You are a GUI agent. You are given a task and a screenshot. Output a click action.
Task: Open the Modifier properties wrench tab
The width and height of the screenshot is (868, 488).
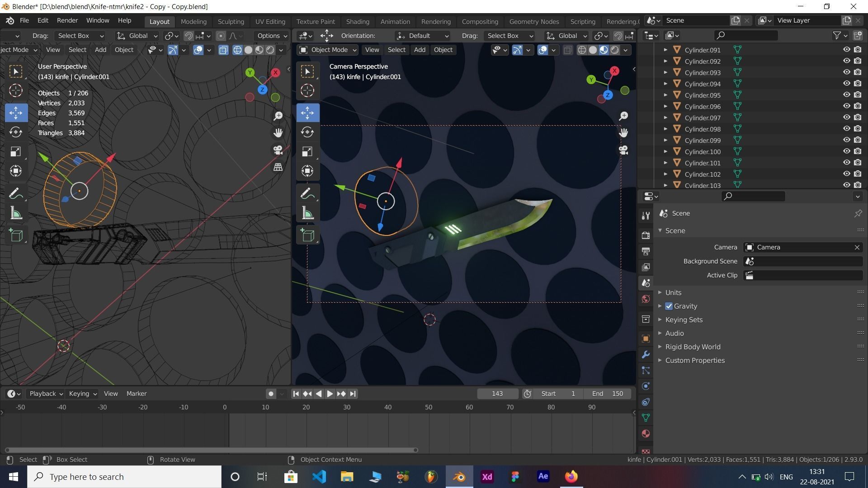pos(646,355)
